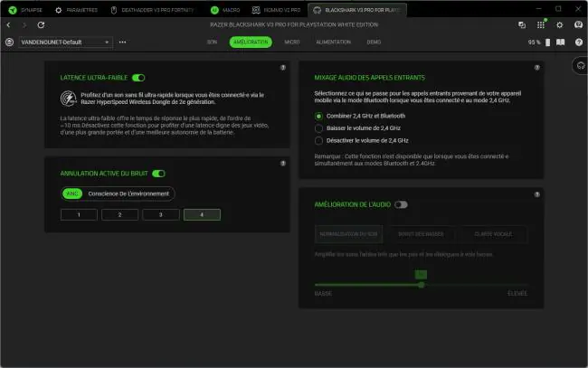
Task: Click the audio enhancement Basse-Élevée slider handle
Action: click(422, 285)
